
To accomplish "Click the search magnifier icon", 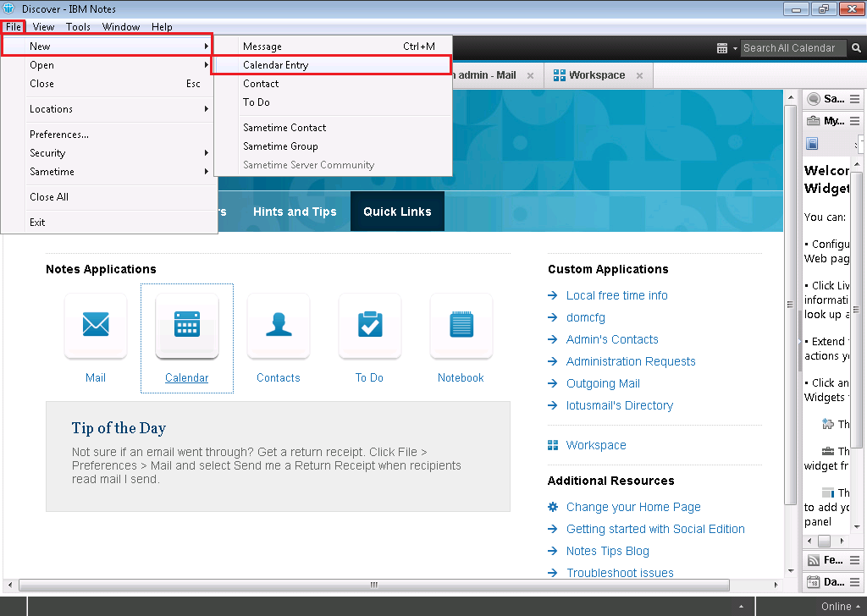I will [x=856, y=48].
